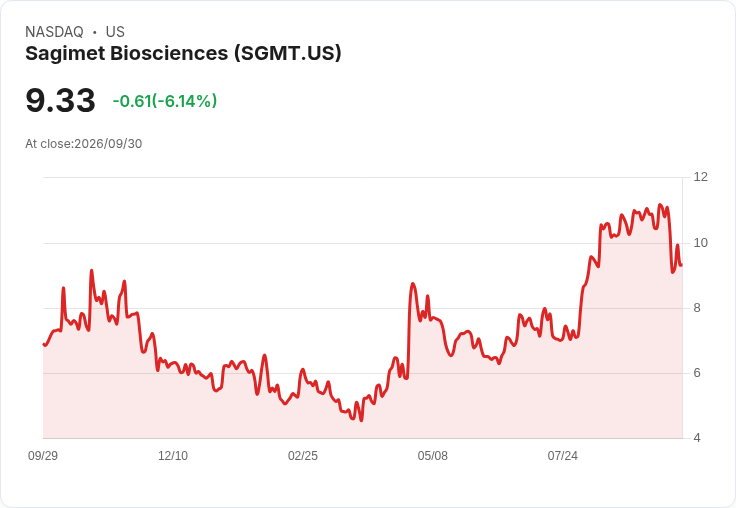Click the Sagimet Biosciences (SGMT.US) title
The image size is (736, 508).
[183, 54]
